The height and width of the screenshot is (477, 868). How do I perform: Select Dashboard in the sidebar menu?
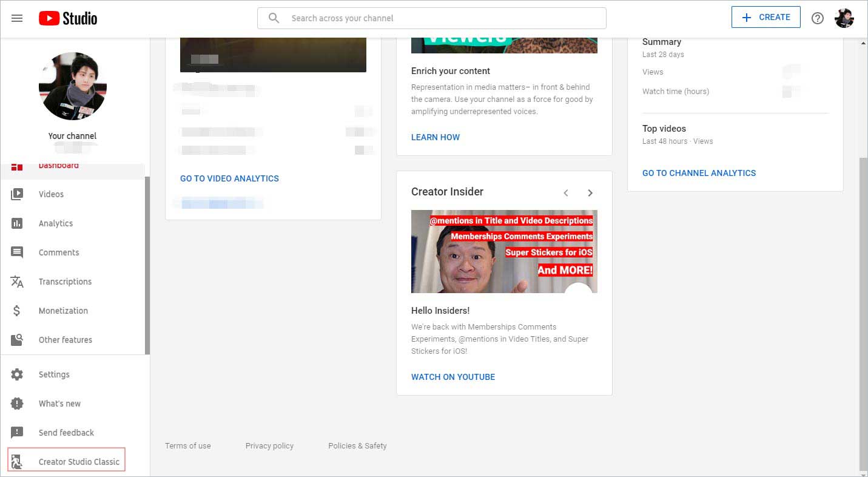[59, 165]
